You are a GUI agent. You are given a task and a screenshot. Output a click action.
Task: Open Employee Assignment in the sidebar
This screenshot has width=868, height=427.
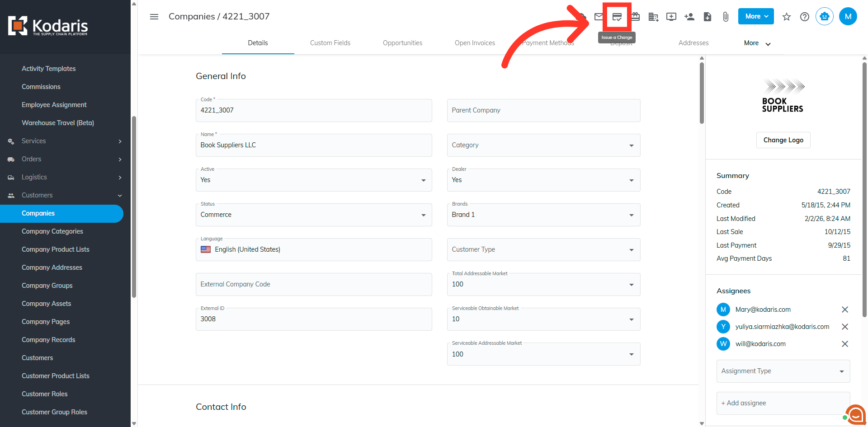tap(54, 105)
